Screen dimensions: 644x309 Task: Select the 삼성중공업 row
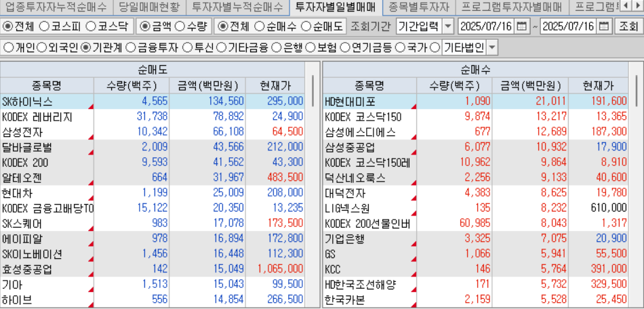(x=476, y=147)
